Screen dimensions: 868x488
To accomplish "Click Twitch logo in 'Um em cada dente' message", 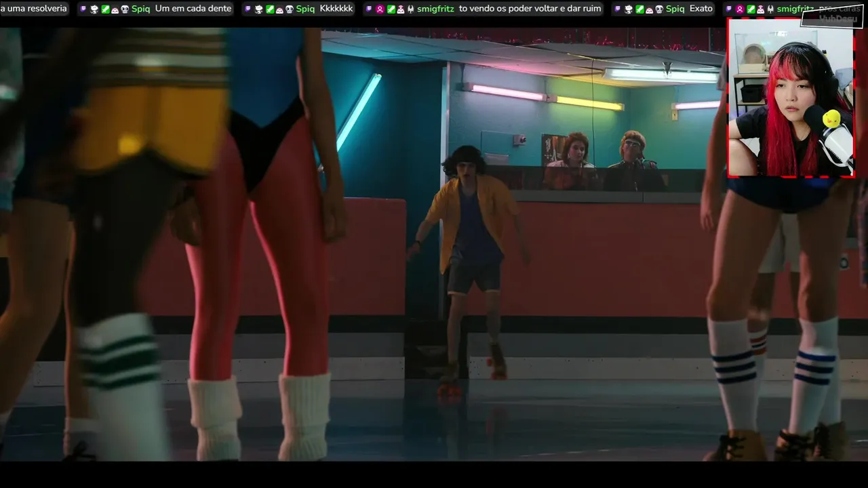I will pos(83,9).
